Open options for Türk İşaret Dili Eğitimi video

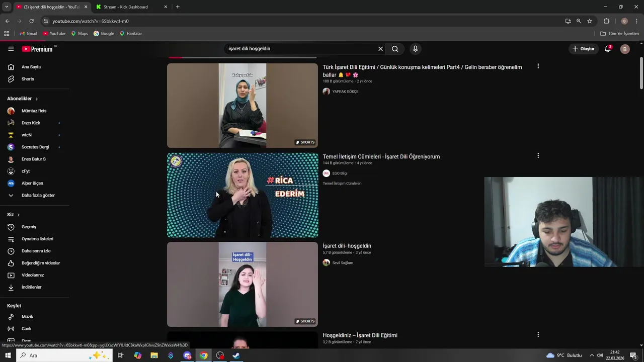pyautogui.click(x=538, y=66)
